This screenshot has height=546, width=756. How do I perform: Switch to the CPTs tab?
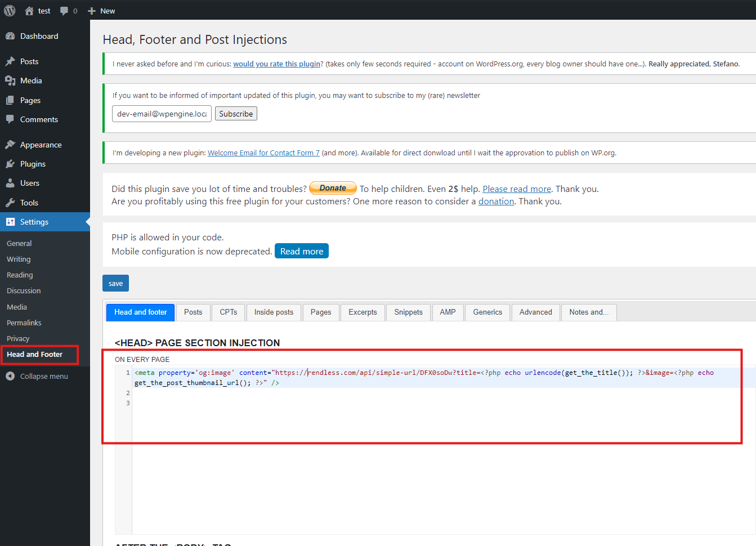(229, 312)
